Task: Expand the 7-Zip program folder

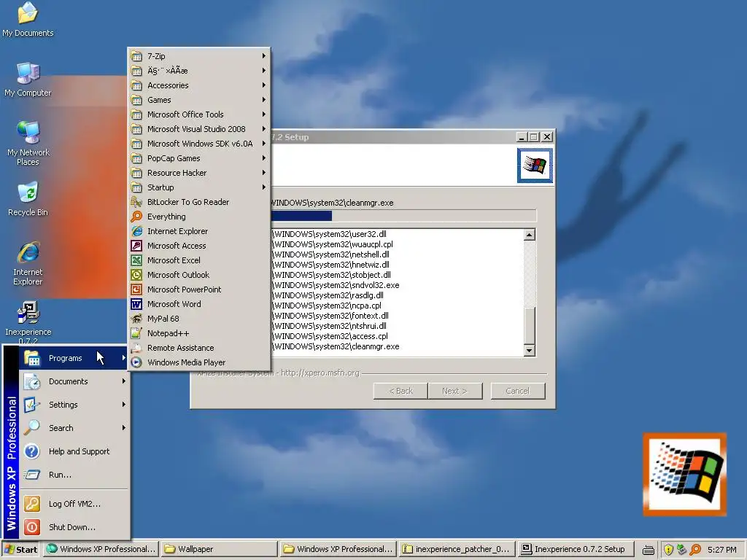Action: [199, 56]
